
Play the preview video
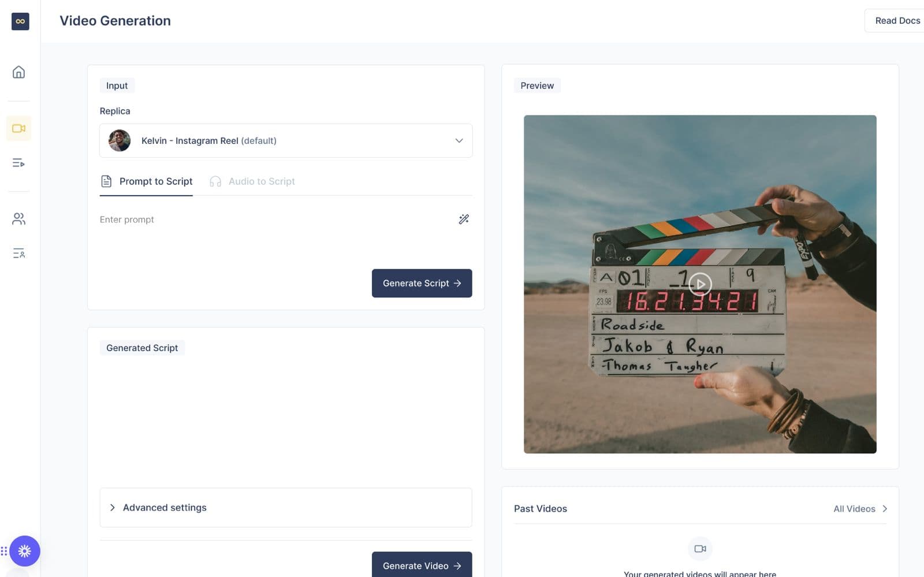(x=700, y=284)
